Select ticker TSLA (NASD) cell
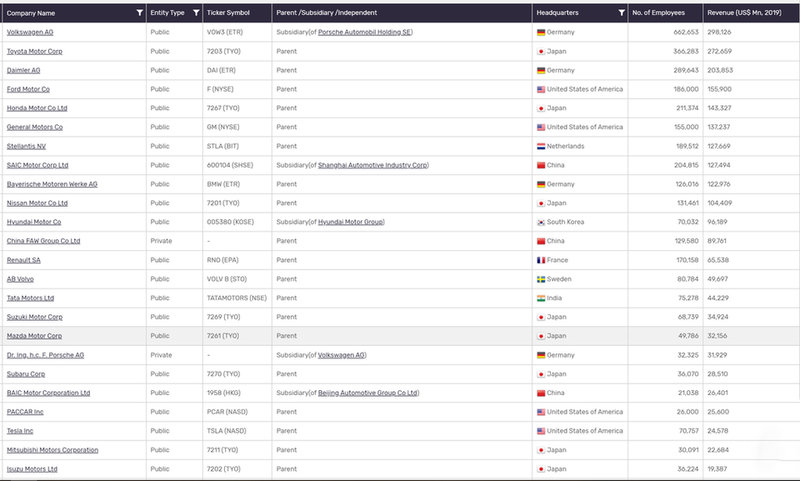Image resolution: width=800 pixels, height=481 pixels. coord(226,431)
